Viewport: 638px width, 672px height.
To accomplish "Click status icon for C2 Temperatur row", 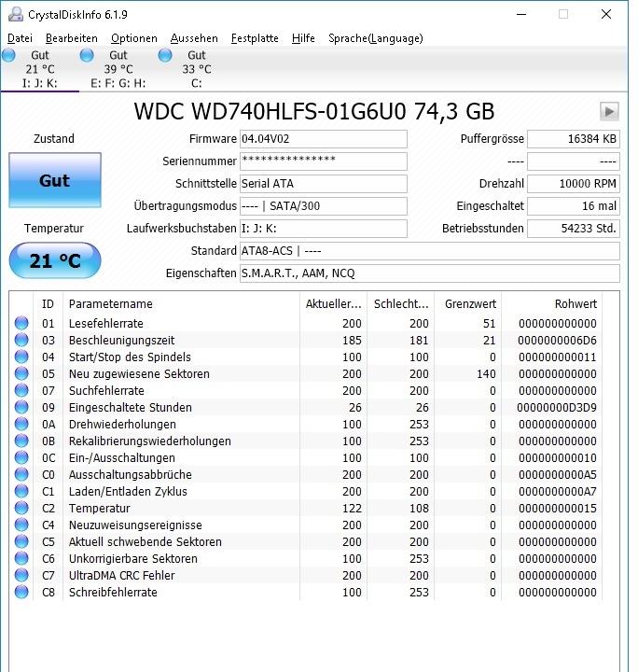I will tap(21, 508).
